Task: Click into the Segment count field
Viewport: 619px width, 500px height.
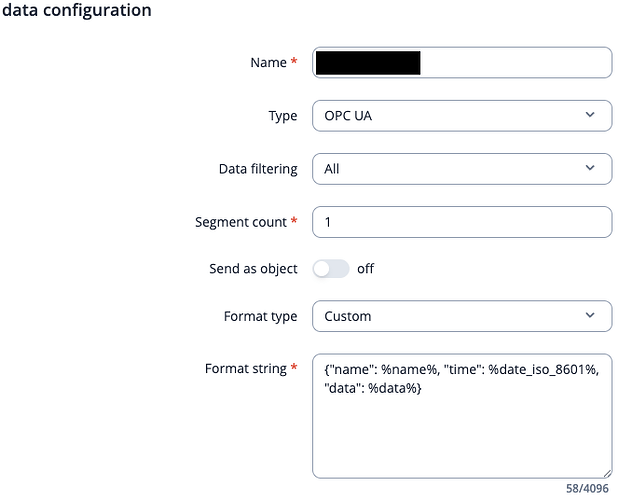Action: pos(462,222)
